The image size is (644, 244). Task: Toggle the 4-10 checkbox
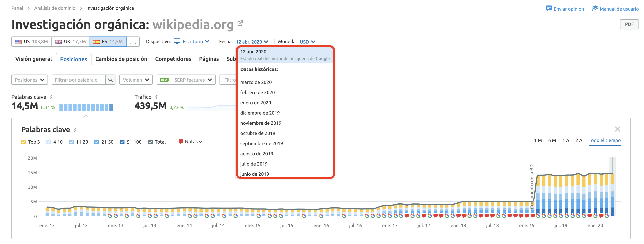pos(49,142)
